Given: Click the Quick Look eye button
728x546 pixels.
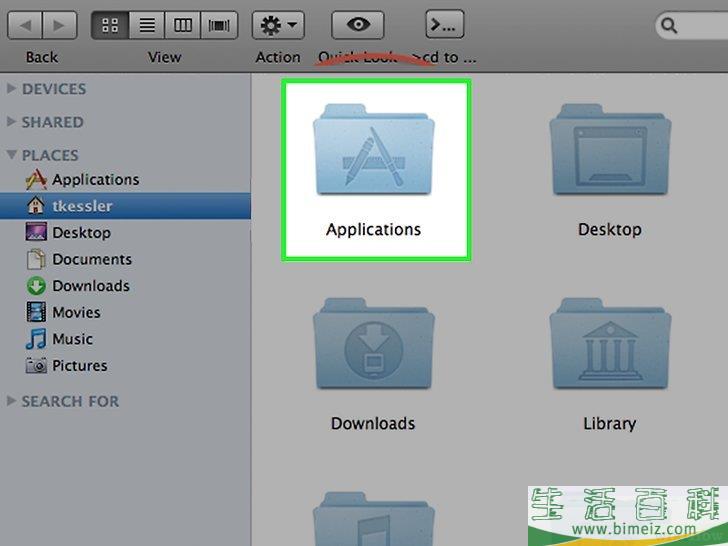Looking at the screenshot, I should coord(358,24).
